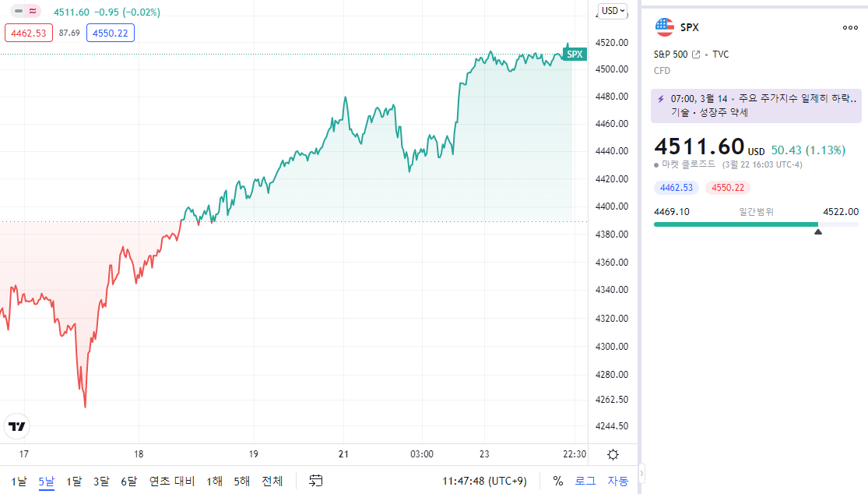The image size is (868, 494).
Task: Click the lightning news flash icon
Action: pos(660,99)
